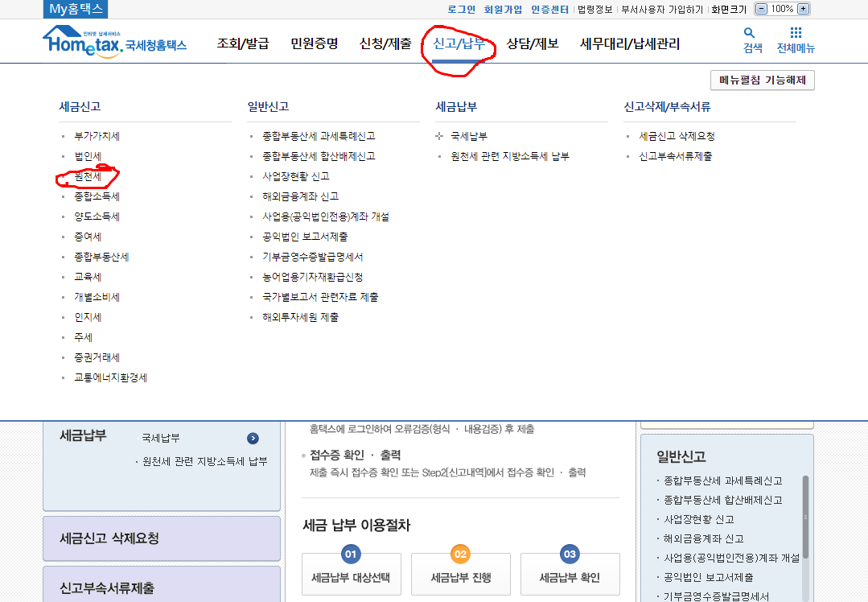868x602 pixels.
Task: Expand the 국세납부 plus expander
Action: [x=439, y=136]
